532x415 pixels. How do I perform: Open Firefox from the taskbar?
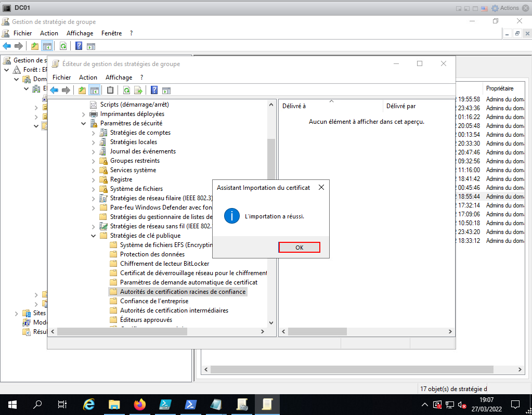(139, 404)
